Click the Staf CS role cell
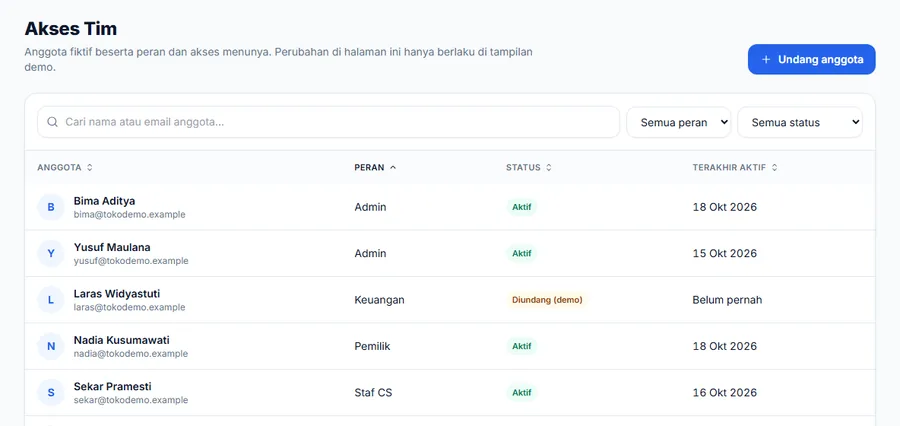 tap(373, 393)
